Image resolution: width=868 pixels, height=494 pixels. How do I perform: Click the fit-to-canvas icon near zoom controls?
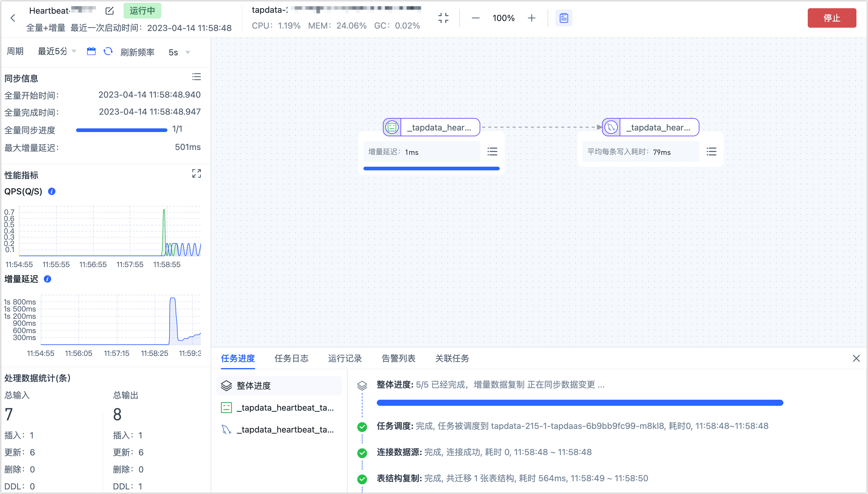(443, 18)
